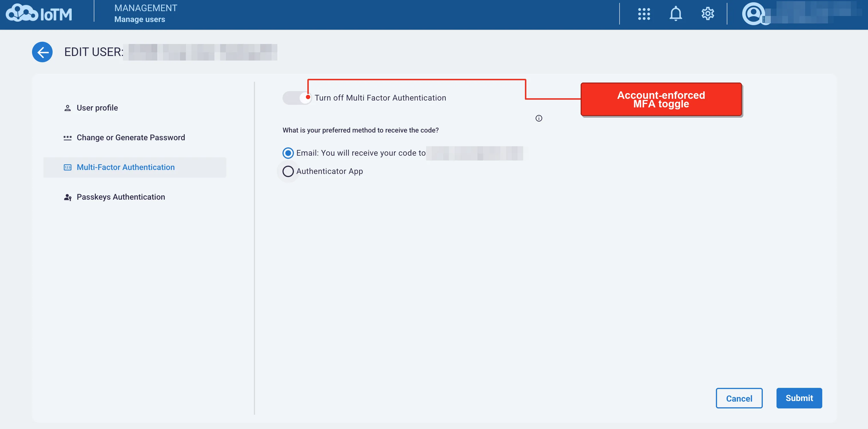Select Multi-Factor Authentication section
Image resolution: width=868 pixels, height=429 pixels.
(x=135, y=167)
